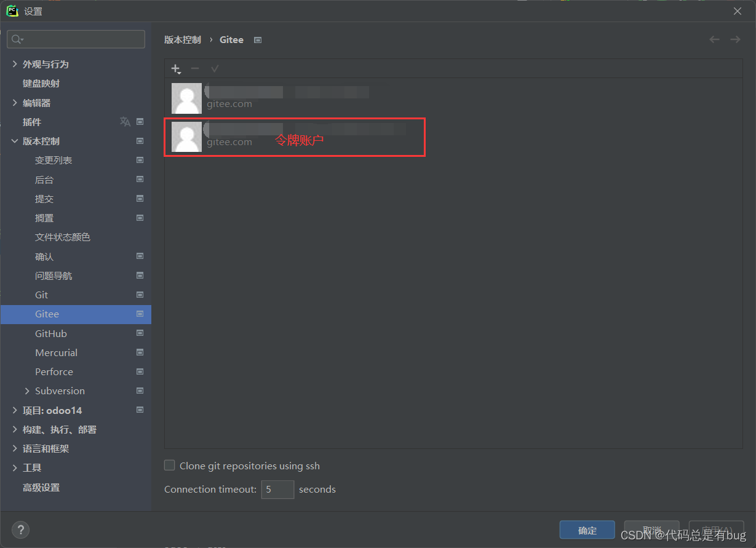The width and height of the screenshot is (756, 548).
Task: Click avatar of first Gitee account
Action: (x=186, y=98)
